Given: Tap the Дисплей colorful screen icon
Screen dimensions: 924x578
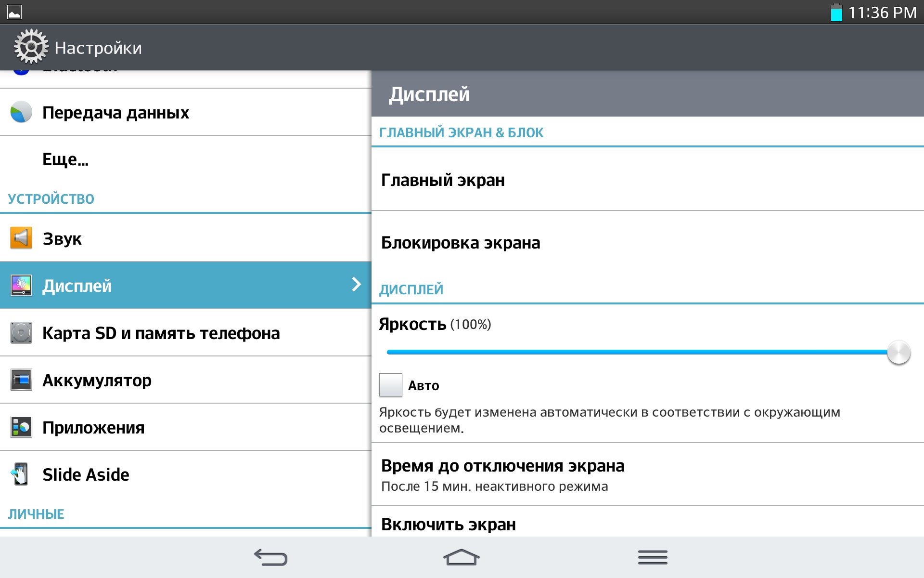Looking at the screenshot, I should [x=21, y=286].
